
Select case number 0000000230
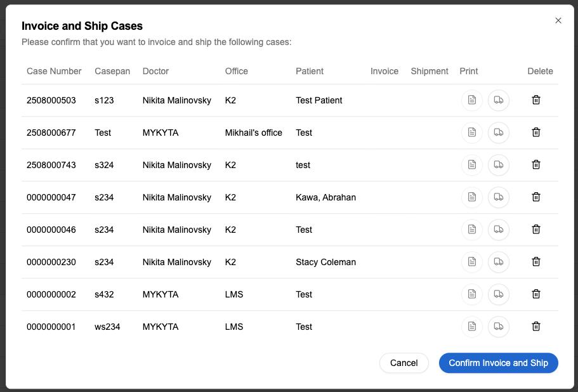click(51, 263)
